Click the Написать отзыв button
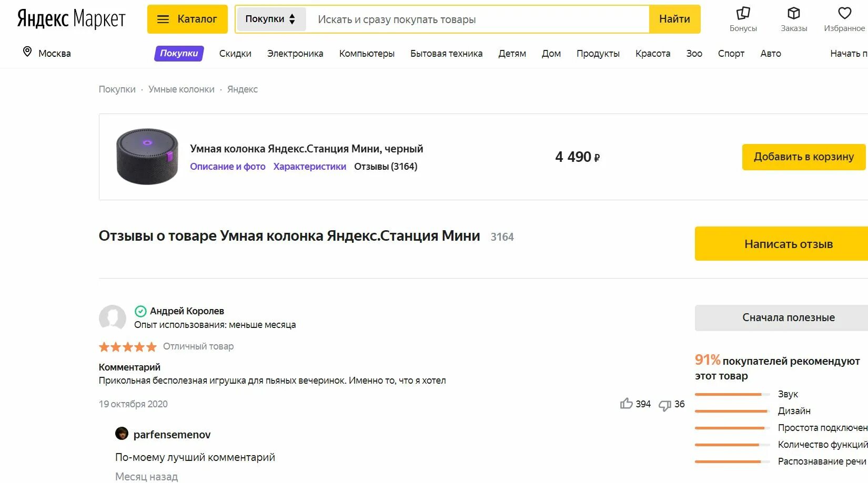Viewport: 868px width, 483px height. 782,244
